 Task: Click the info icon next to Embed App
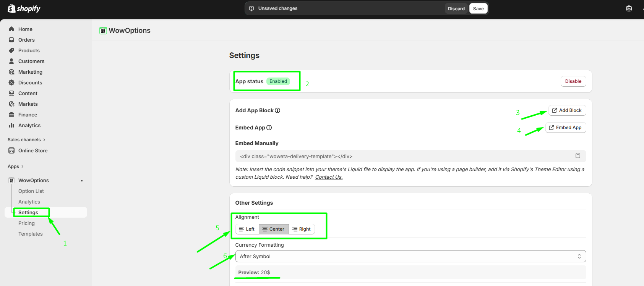tap(269, 128)
